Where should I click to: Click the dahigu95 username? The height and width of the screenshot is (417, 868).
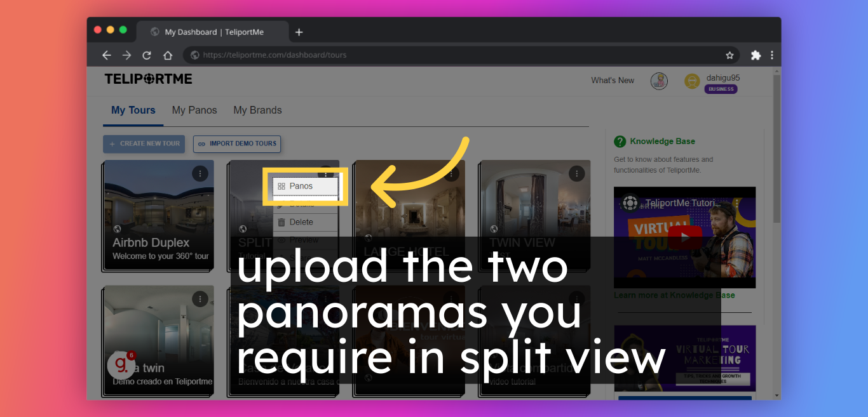coord(723,78)
